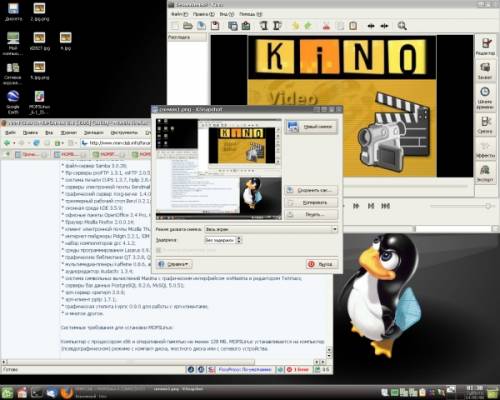Click the Сохранить как button in KSnapshot
This screenshot has height=400, width=500.
(x=311, y=190)
